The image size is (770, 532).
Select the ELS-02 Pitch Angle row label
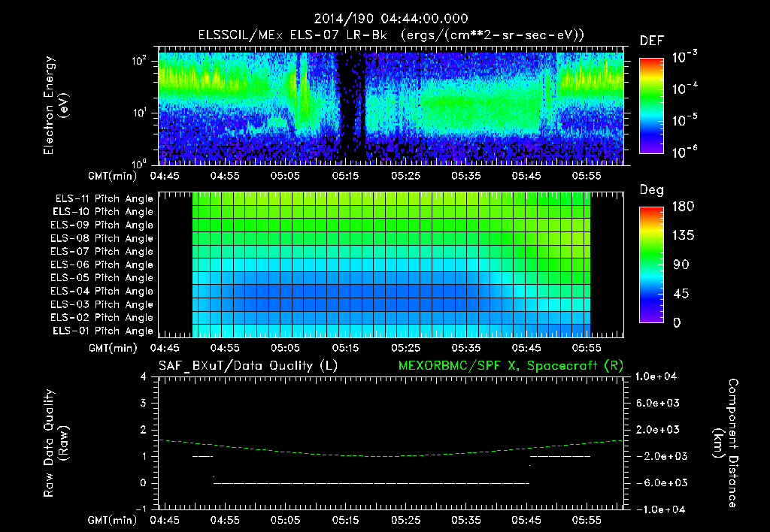(102, 318)
